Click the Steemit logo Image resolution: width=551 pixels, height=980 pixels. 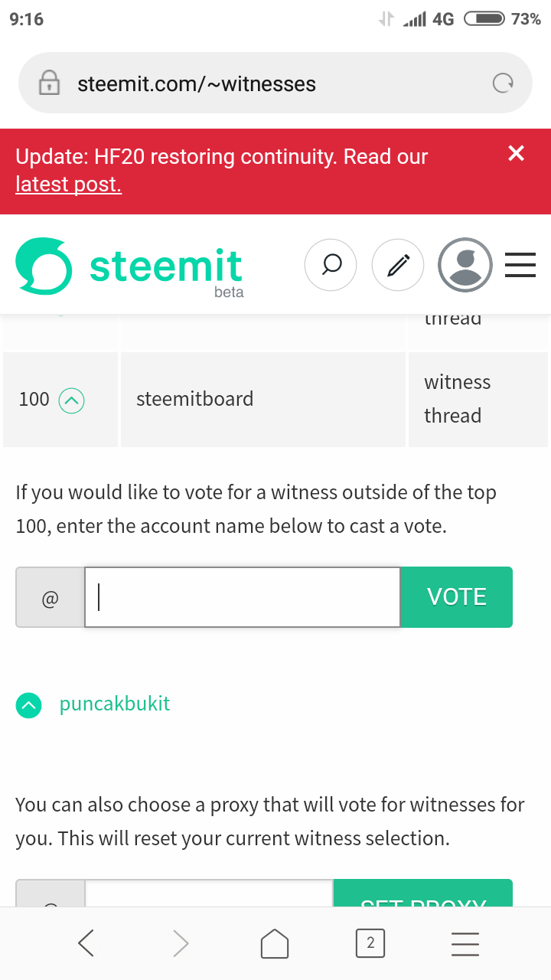point(130,266)
